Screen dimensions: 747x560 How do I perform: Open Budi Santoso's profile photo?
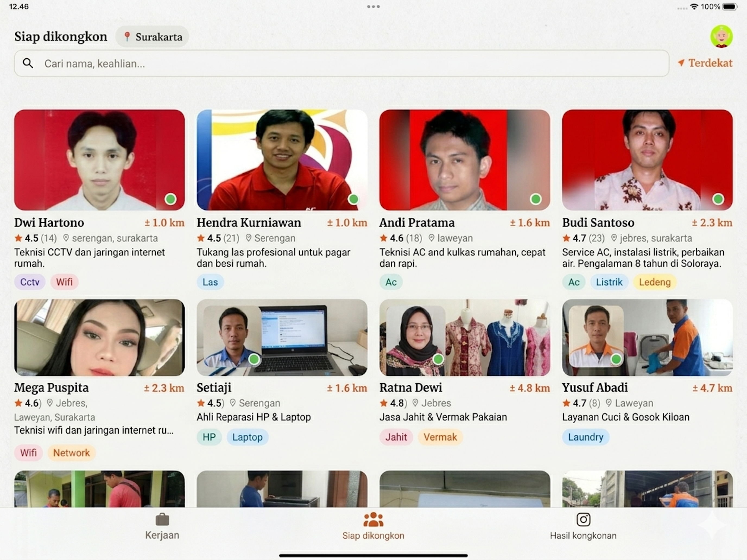pos(647,160)
